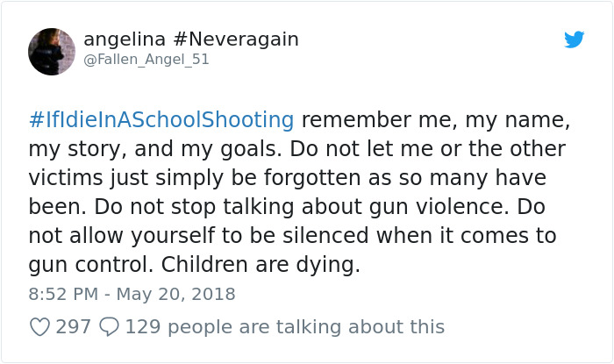
Task: Open "129 people are talking about this"
Action: coord(285,327)
